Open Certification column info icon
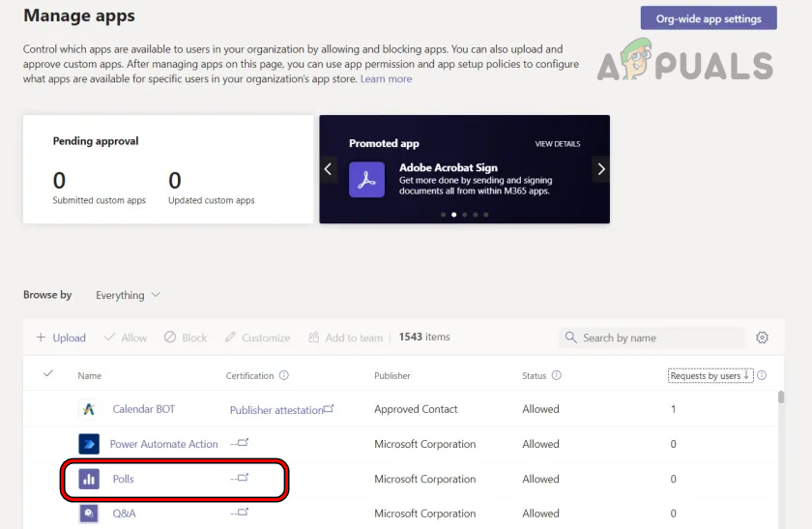The width and height of the screenshot is (812, 529). 284,375
